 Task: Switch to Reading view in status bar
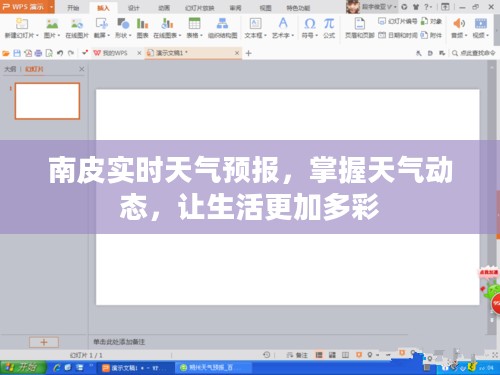click(x=345, y=355)
